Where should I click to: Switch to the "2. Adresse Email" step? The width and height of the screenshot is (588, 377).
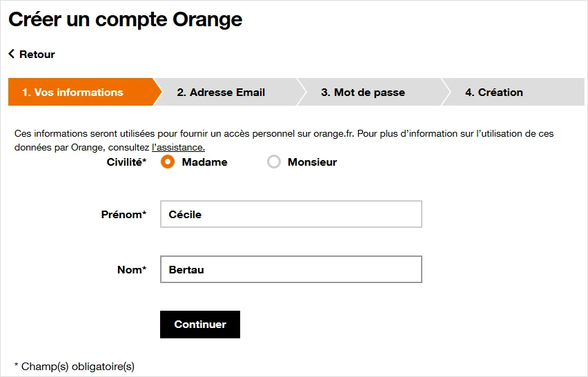[x=221, y=93]
